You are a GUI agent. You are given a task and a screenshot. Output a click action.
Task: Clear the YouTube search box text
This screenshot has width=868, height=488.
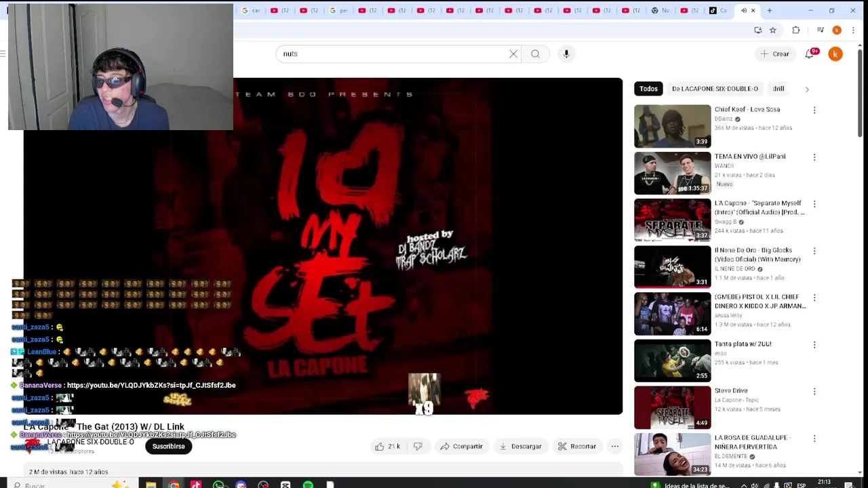[x=513, y=54]
